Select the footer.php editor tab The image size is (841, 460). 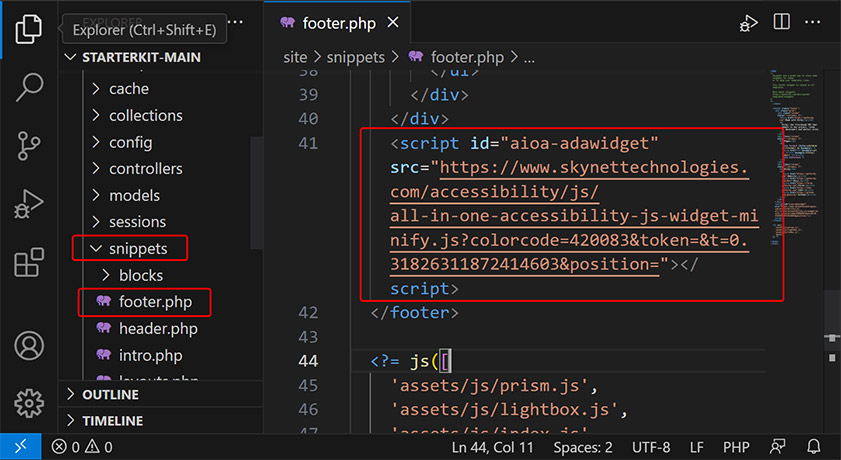coord(339,23)
